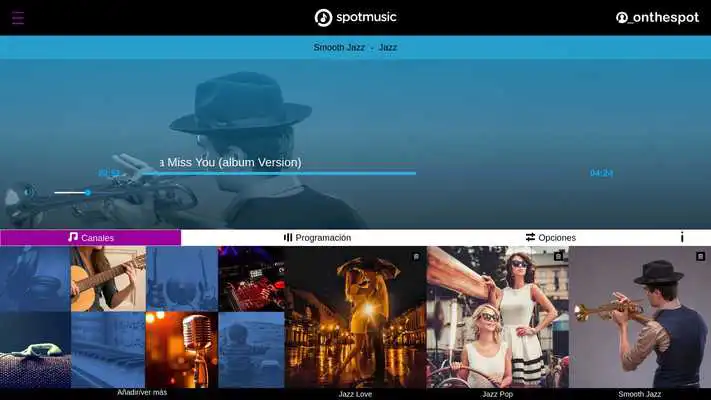Click the bars icon beside Programación
The width and height of the screenshot is (711, 400).
pyautogui.click(x=288, y=237)
